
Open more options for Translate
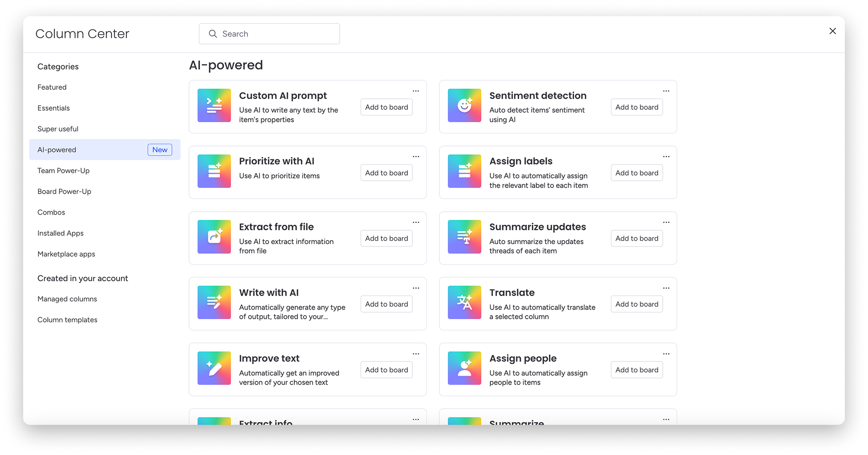click(666, 288)
